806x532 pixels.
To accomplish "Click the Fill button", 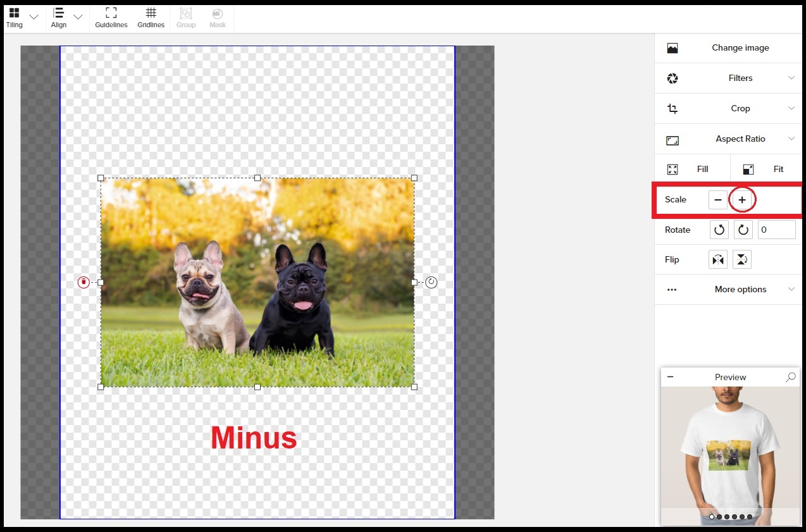I will [x=692, y=170].
